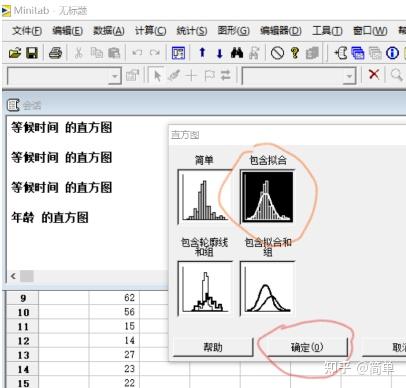Open the right toolbar combo box dropdown
Image resolution: width=406 pixels, height=388 pixels.
pyautogui.click(x=349, y=76)
